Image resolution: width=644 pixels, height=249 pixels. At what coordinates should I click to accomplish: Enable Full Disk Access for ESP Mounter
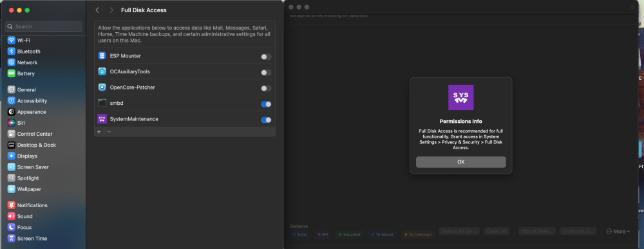[x=266, y=57]
